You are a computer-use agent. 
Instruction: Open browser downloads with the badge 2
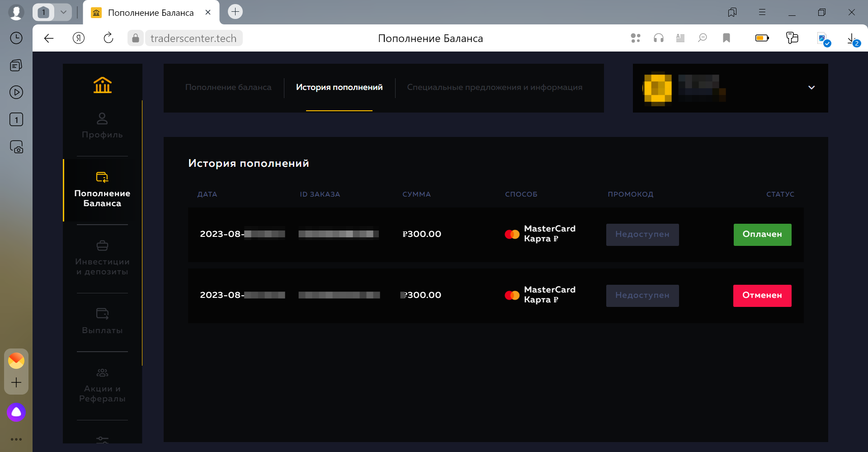853,38
